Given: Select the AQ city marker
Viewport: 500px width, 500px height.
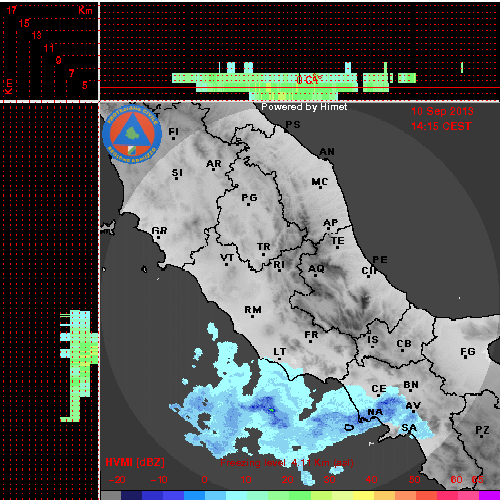Looking at the screenshot, I should 316,275.
